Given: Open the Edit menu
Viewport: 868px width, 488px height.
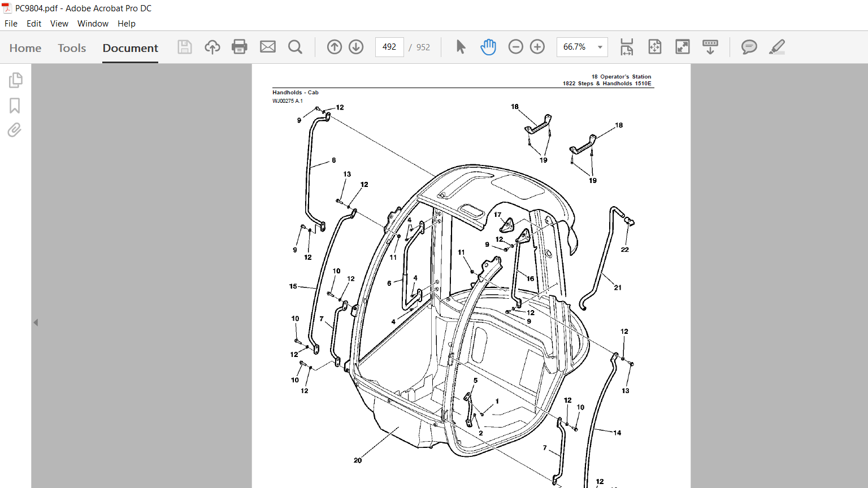Looking at the screenshot, I should [34, 24].
